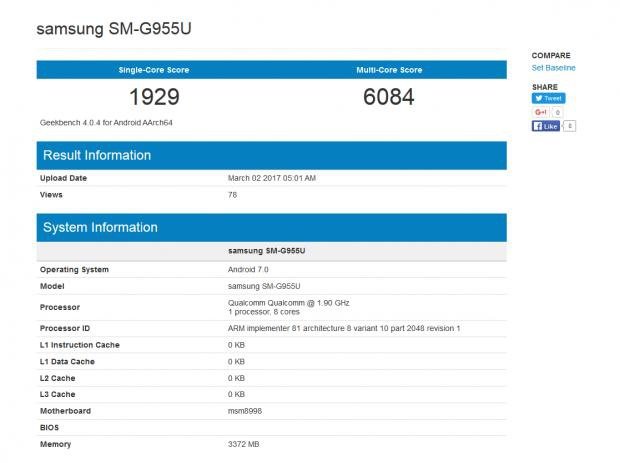
Task: Click the Facebook like count bubble
Action: point(570,127)
